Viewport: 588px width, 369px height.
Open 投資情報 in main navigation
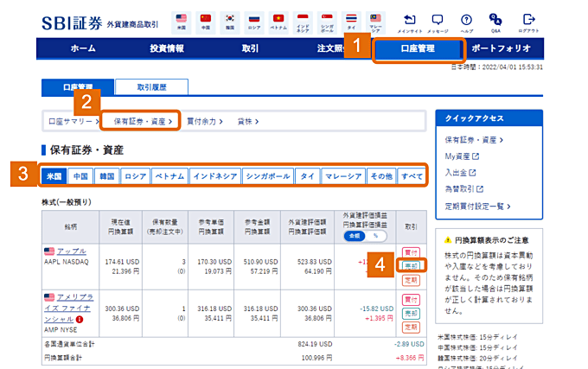167,48
